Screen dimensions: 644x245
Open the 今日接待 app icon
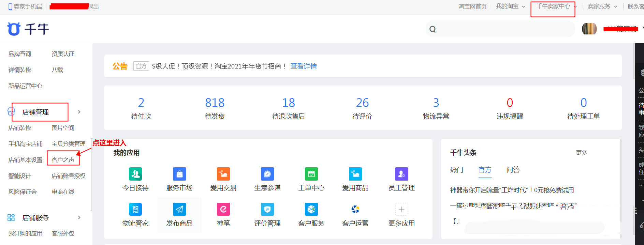click(x=135, y=174)
